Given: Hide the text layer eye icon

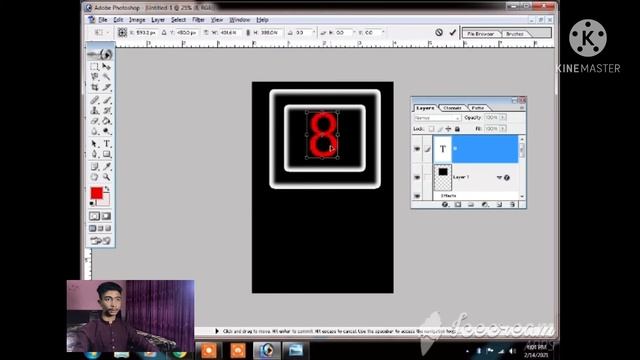Looking at the screenshot, I should pyautogui.click(x=417, y=149).
